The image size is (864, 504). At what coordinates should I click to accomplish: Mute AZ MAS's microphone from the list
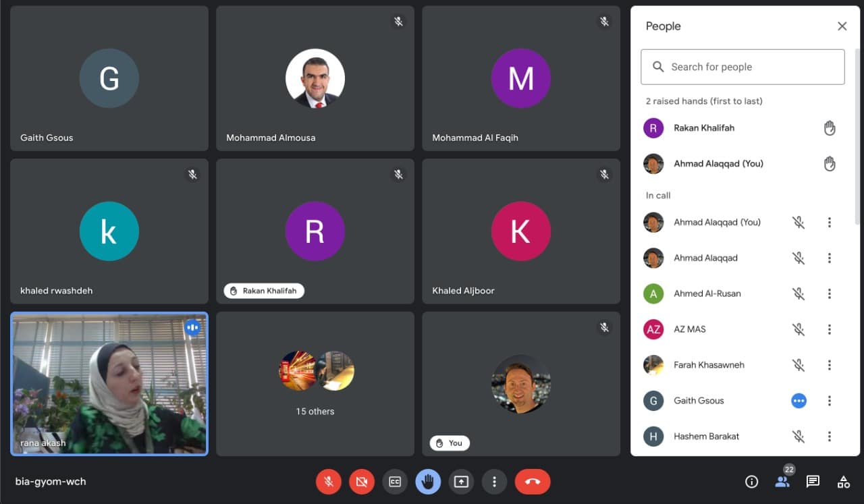799,329
